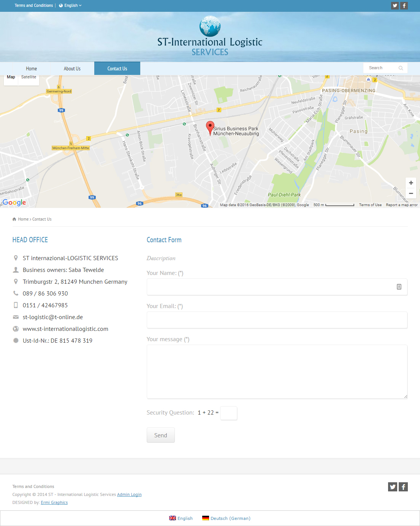The width and height of the screenshot is (420, 526).
Task: Open the About Us menu item
Action: tap(72, 68)
